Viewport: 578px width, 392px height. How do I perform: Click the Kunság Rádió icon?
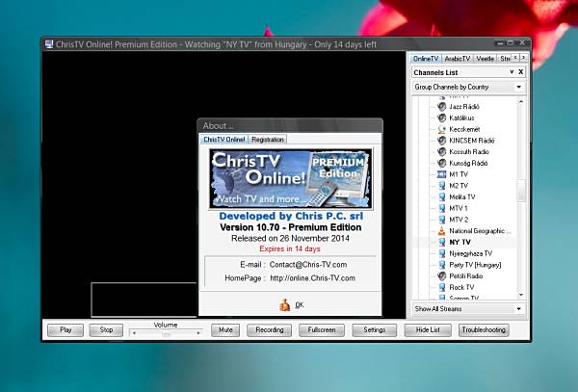pyautogui.click(x=441, y=163)
